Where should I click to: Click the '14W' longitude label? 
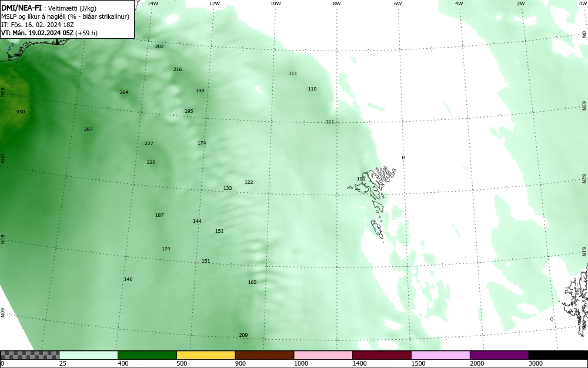153,4
